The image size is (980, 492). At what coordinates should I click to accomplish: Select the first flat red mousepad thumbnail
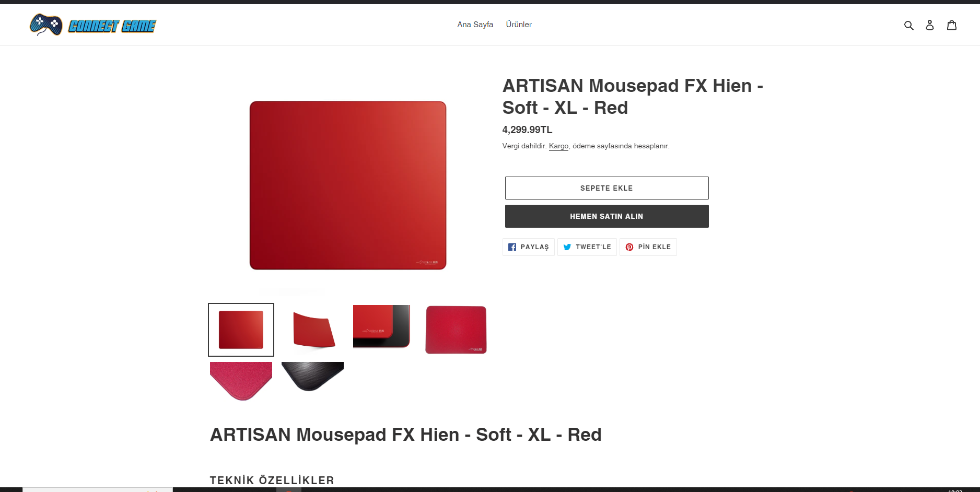pyautogui.click(x=241, y=330)
